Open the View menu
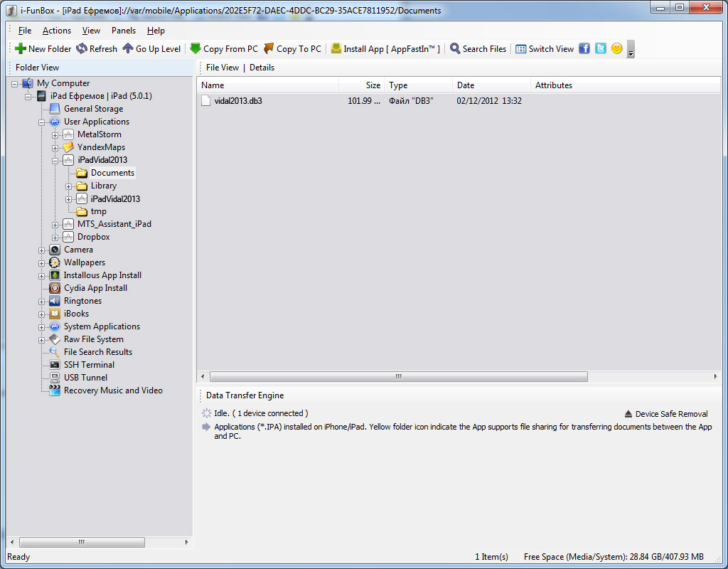Image resolution: width=728 pixels, height=569 pixels. tap(91, 31)
